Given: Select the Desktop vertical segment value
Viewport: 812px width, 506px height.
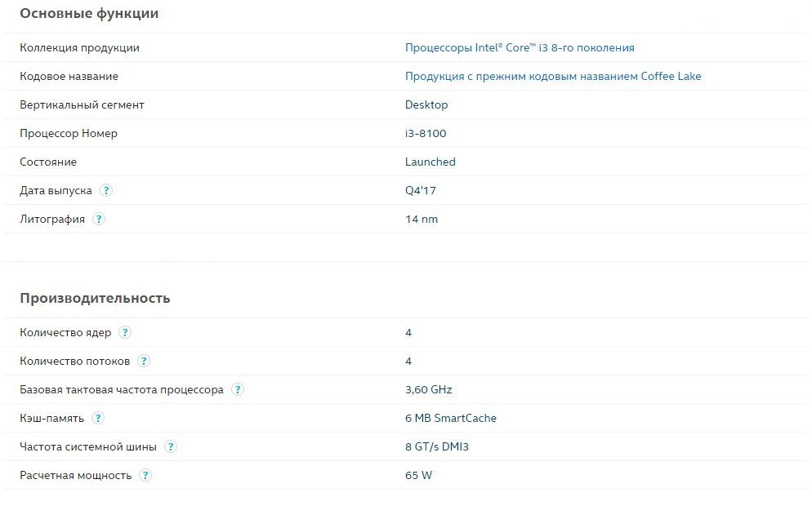Looking at the screenshot, I should 426,104.
